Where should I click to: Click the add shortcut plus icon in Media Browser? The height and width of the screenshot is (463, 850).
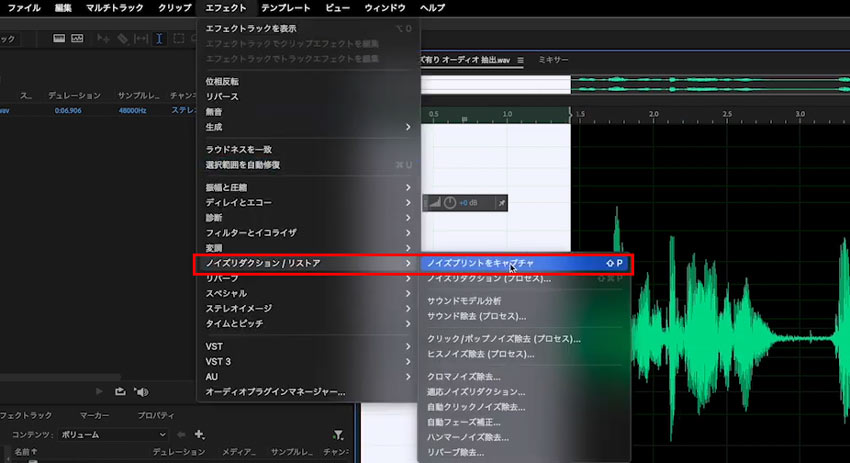pyautogui.click(x=199, y=434)
